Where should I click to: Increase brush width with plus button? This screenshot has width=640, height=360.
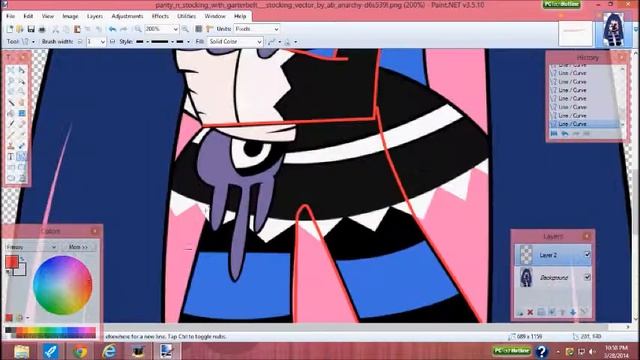pos(112,42)
